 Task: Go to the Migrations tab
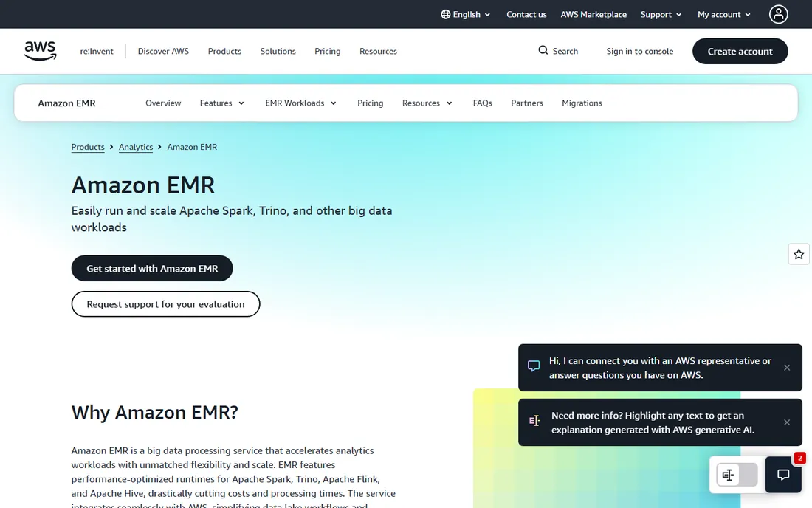coord(582,103)
